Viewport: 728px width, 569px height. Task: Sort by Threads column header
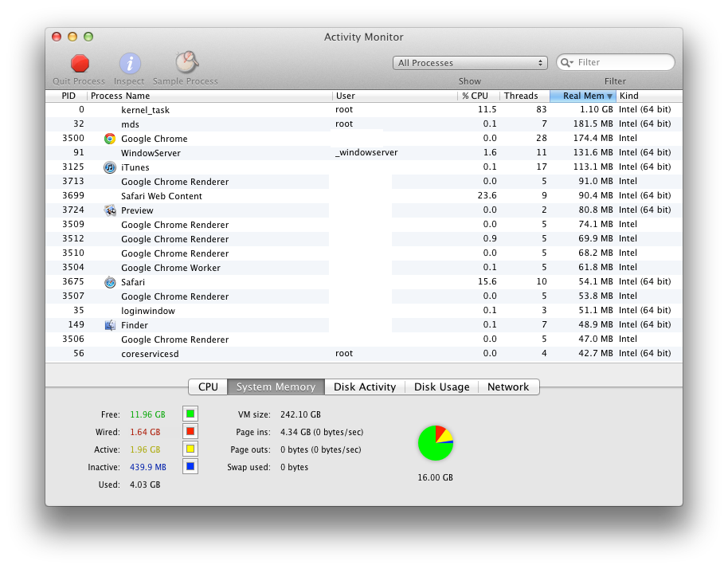pyautogui.click(x=524, y=96)
